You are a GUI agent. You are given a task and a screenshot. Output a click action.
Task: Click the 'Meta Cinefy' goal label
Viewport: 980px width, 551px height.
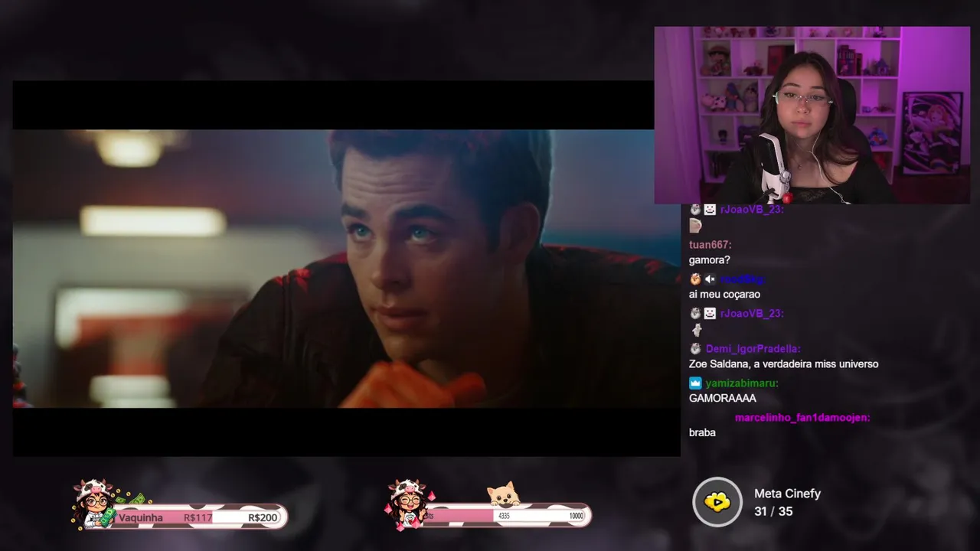pyautogui.click(x=787, y=494)
